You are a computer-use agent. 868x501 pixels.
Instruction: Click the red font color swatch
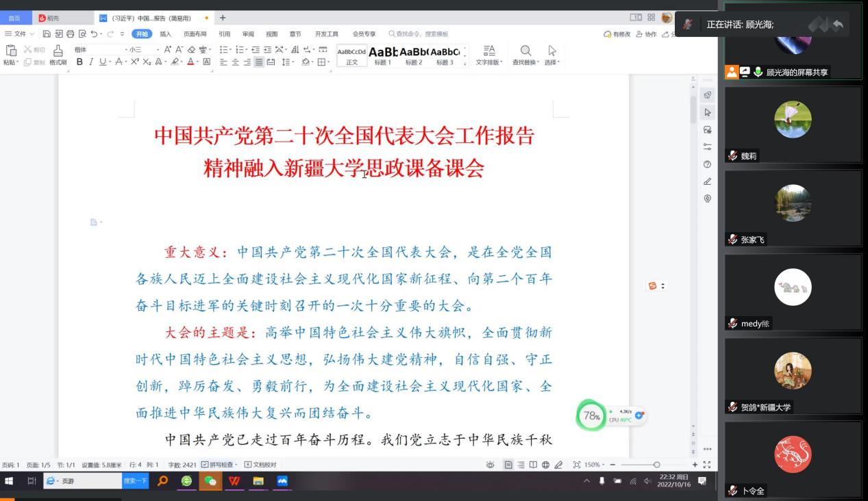click(191, 62)
